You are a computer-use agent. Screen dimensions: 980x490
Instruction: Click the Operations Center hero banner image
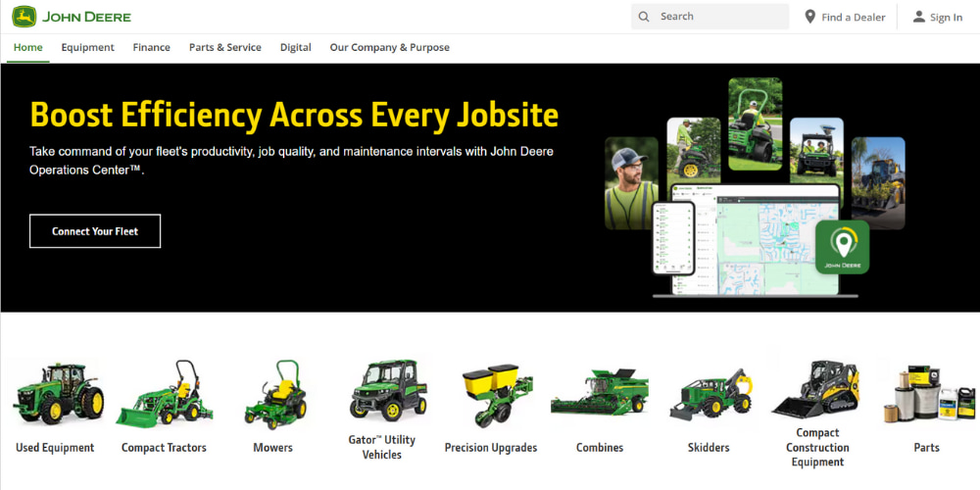pyautogui.click(x=755, y=188)
